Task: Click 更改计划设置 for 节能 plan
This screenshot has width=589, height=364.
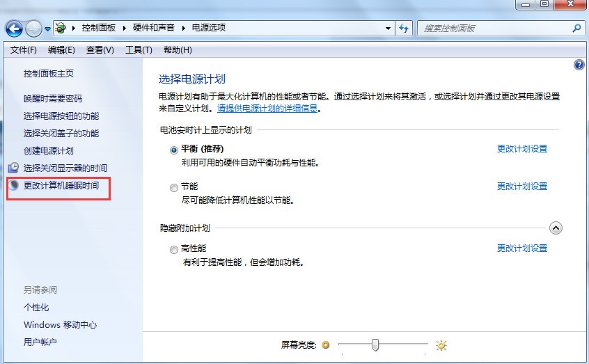Action: (x=522, y=187)
